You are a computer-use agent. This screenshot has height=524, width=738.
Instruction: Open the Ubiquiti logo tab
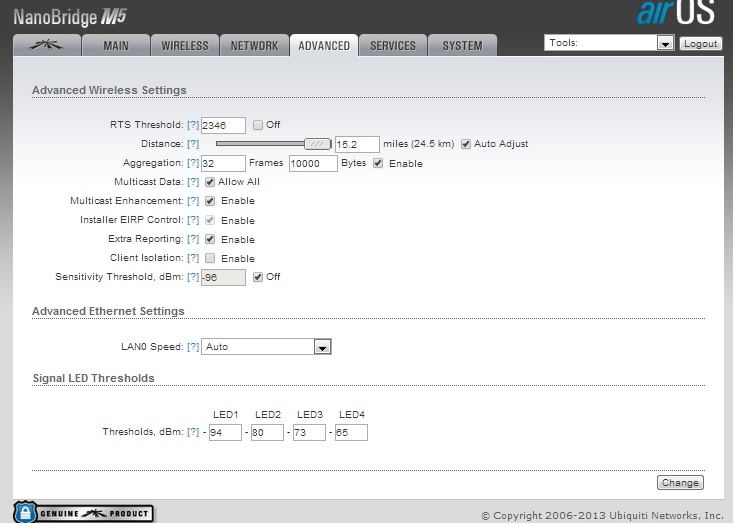pos(47,45)
